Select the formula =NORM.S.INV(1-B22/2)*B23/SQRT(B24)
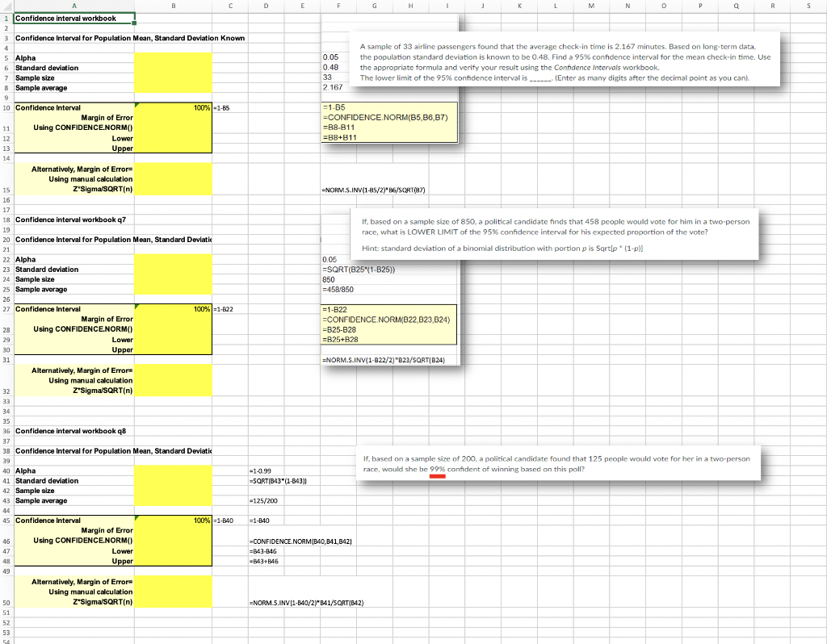The width and height of the screenshot is (827, 644). click(x=384, y=361)
